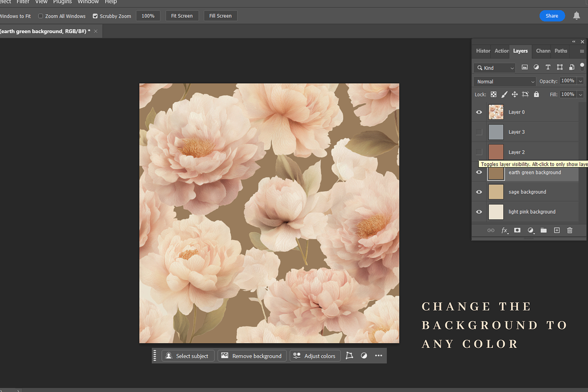Create a new layer

(557, 230)
